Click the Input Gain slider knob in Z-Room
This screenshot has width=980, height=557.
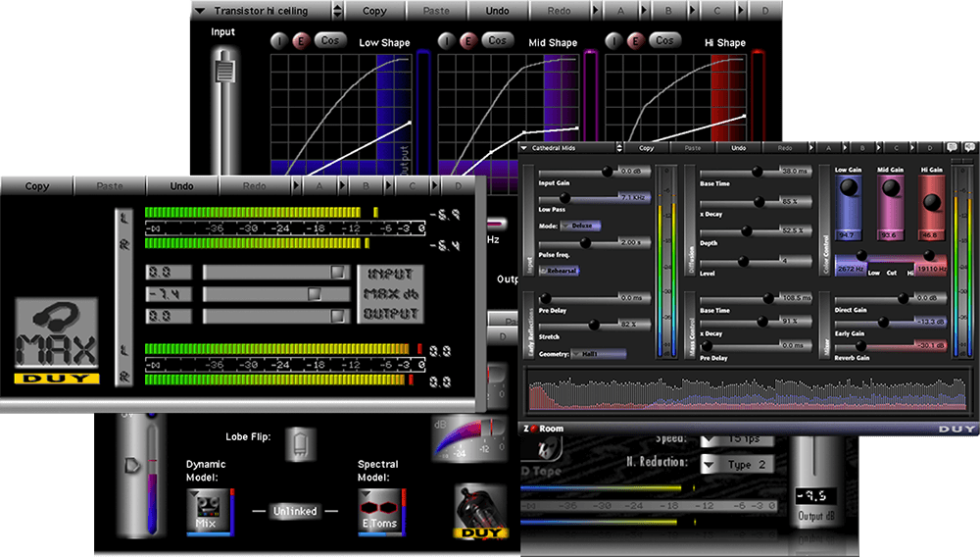click(607, 171)
